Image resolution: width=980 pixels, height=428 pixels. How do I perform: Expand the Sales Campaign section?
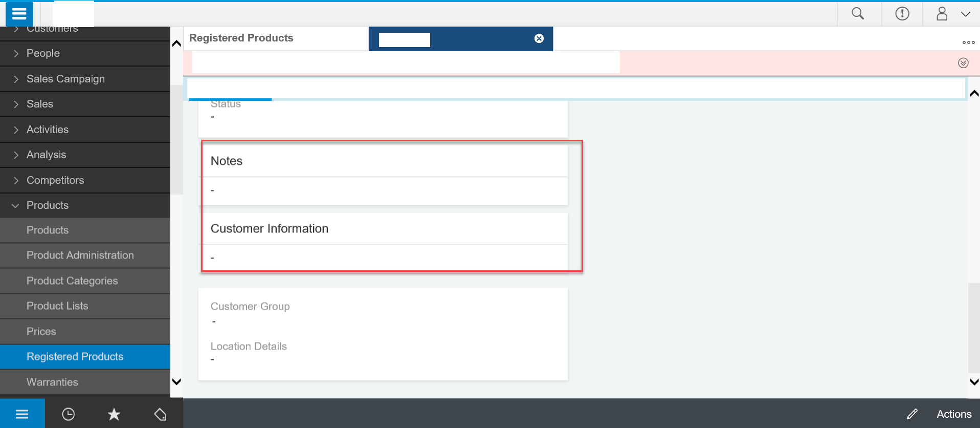[x=85, y=79]
